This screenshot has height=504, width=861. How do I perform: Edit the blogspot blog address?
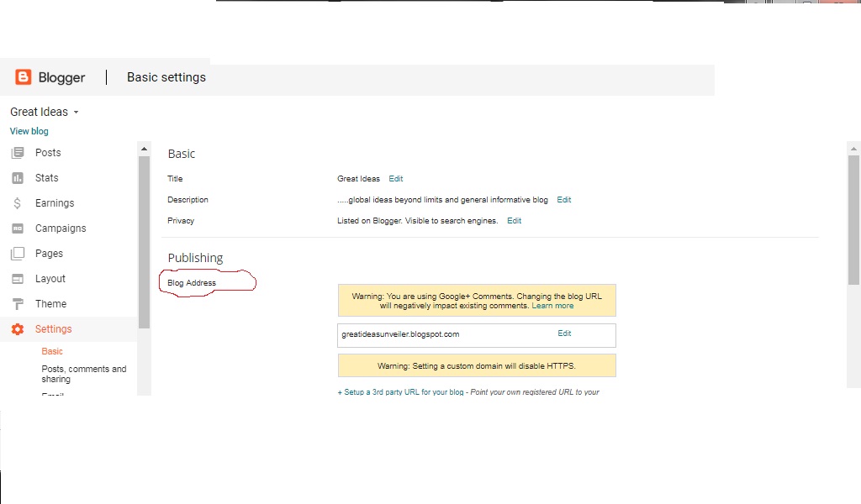[x=564, y=333]
